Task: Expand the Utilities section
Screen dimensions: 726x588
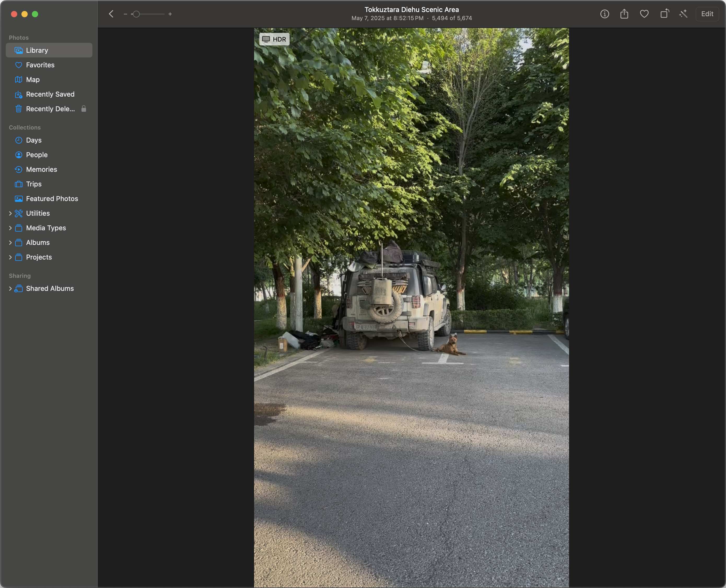Action: click(10, 213)
